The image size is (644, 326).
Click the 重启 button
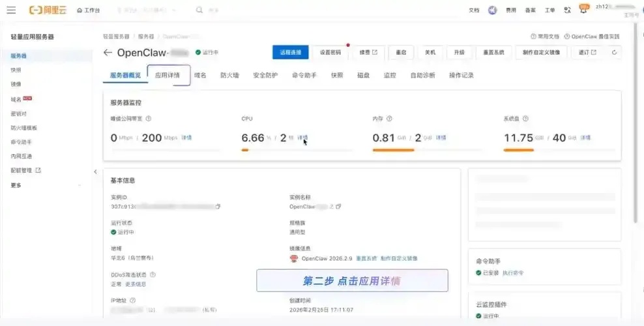(401, 52)
